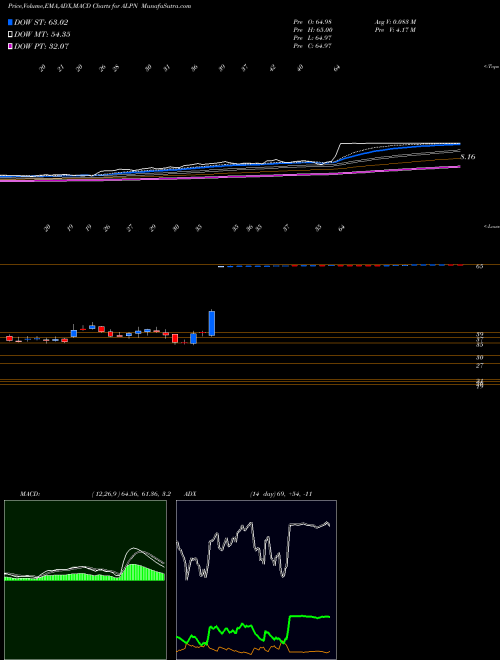This screenshot has height=660, width=500.
Task: Click the 'ADX' panel heading
Action: point(190,494)
